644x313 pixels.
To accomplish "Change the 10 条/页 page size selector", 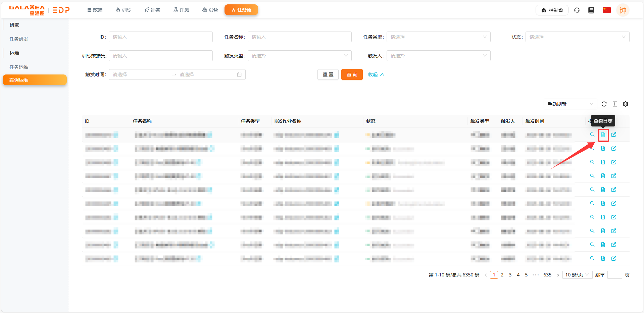I will 577,275.
